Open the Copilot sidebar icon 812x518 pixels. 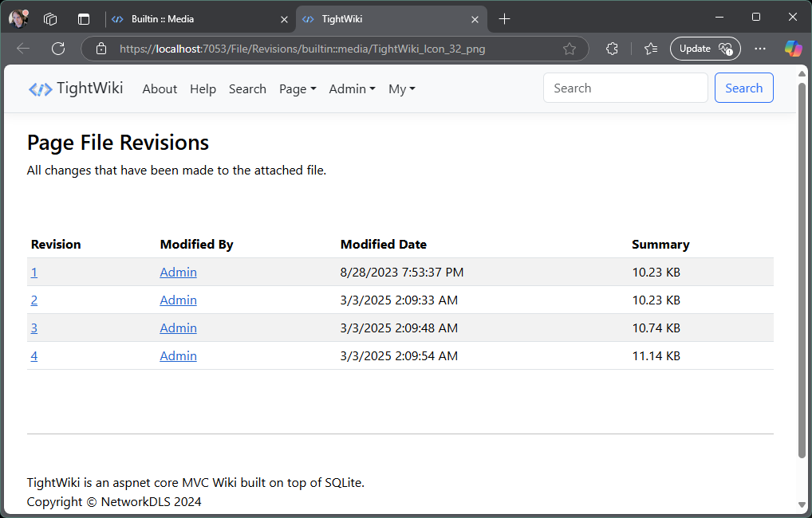click(x=793, y=49)
